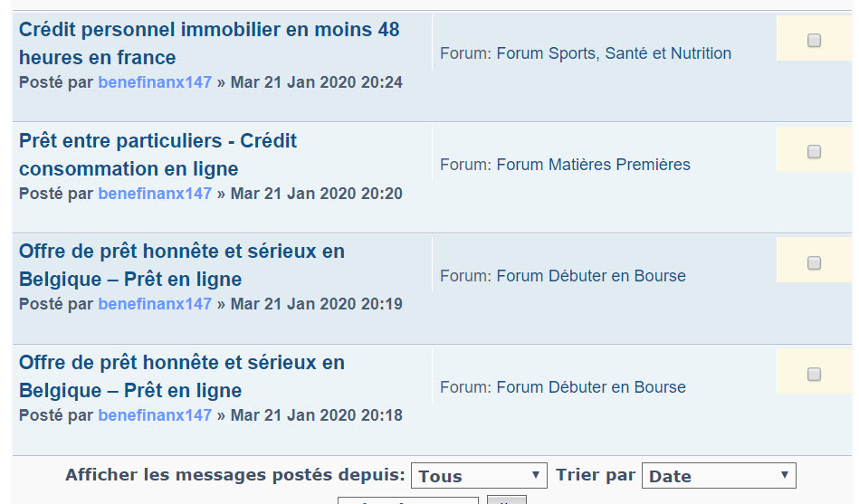Viewport: 859px width, 504px height.
Task: Open the "Trier par" Date dropdown
Action: click(x=718, y=476)
